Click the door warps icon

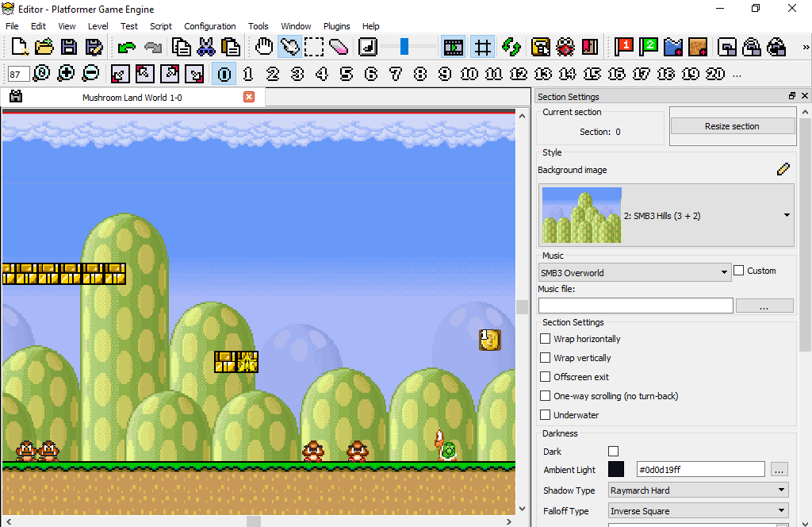coord(590,47)
